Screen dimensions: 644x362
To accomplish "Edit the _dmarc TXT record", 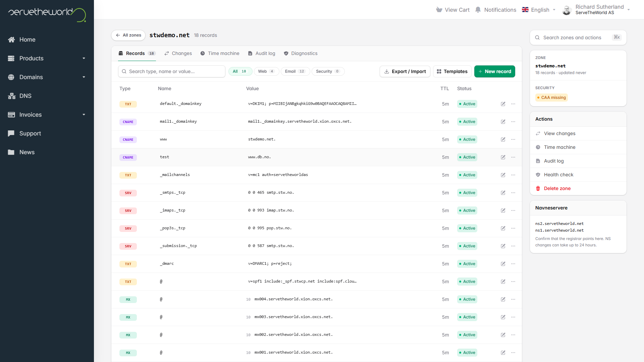I will pos(503,264).
